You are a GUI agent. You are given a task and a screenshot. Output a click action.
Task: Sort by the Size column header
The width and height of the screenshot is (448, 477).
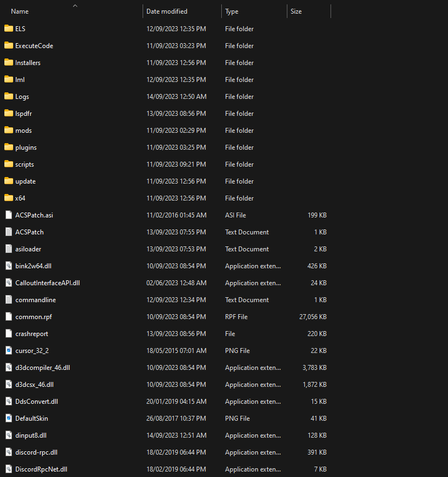point(296,11)
